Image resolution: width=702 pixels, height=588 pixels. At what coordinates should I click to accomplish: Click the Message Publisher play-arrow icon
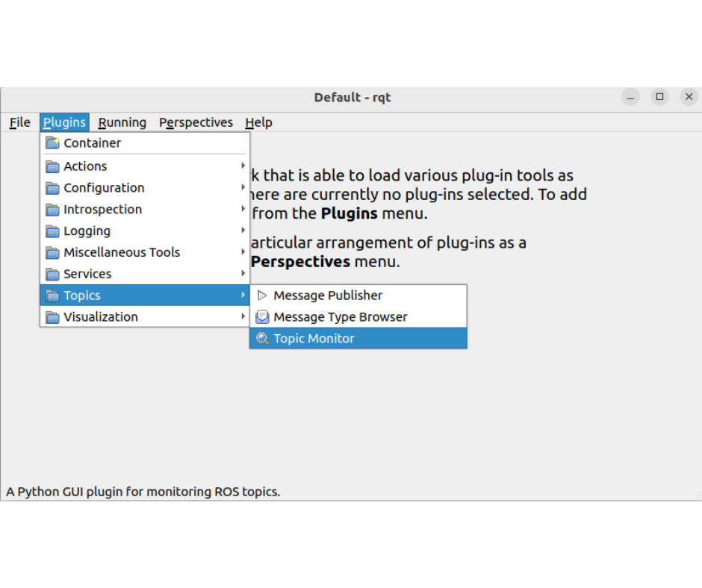click(262, 295)
